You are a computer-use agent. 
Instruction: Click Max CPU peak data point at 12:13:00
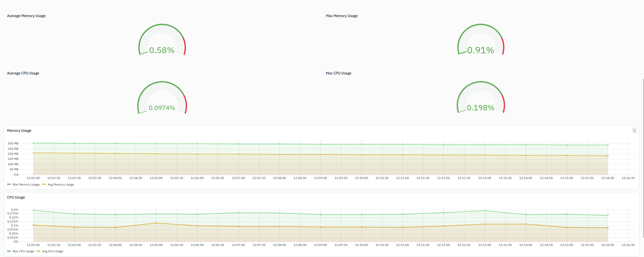pyautogui.click(x=485, y=211)
